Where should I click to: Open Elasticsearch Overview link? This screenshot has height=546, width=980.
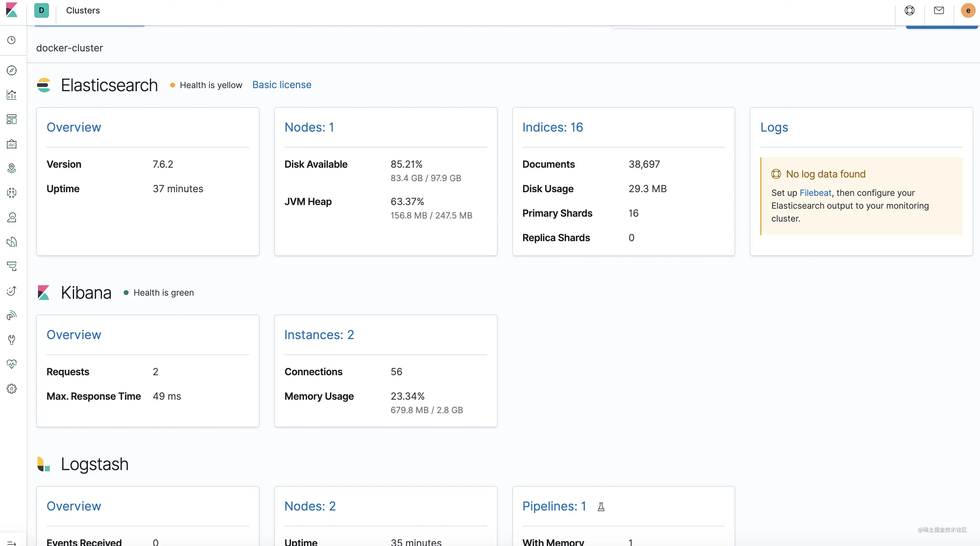[74, 127]
